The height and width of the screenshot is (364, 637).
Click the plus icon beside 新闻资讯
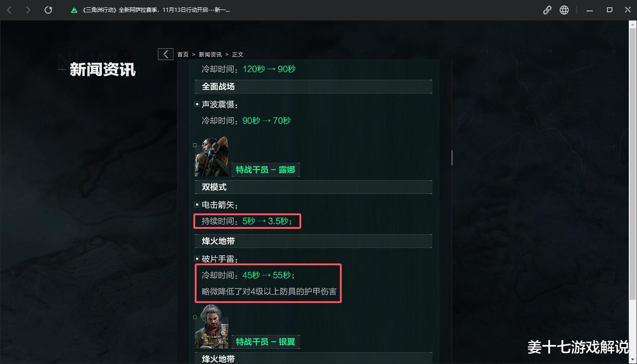62,70
